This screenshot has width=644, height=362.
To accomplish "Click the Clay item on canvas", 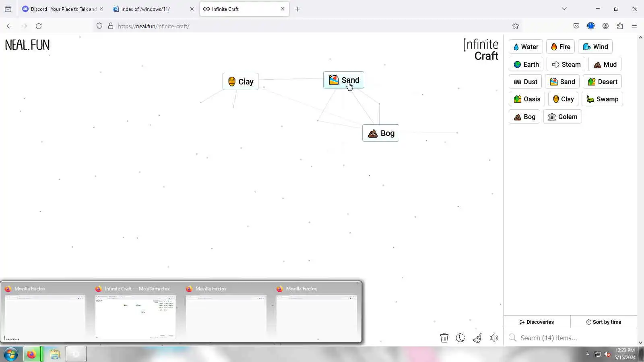I will tap(240, 82).
